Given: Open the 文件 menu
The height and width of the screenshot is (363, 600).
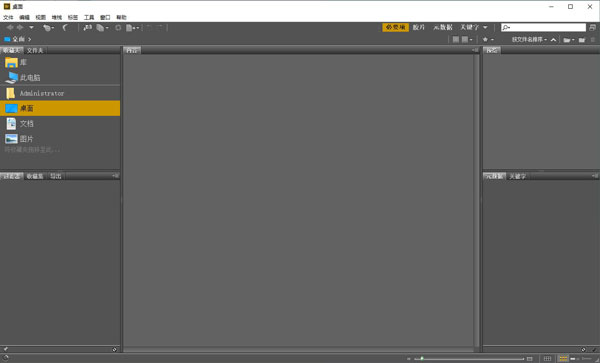Looking at the screenshot, I should [8, 17].
